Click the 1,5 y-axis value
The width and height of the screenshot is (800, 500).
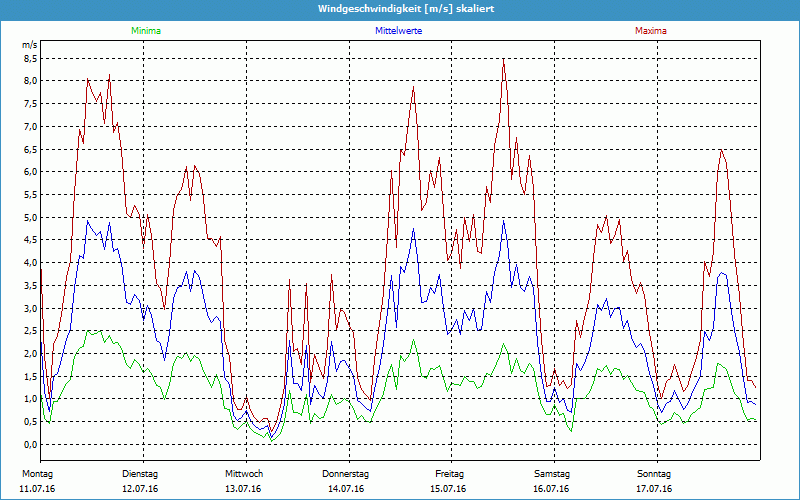[x=31, y=376]
